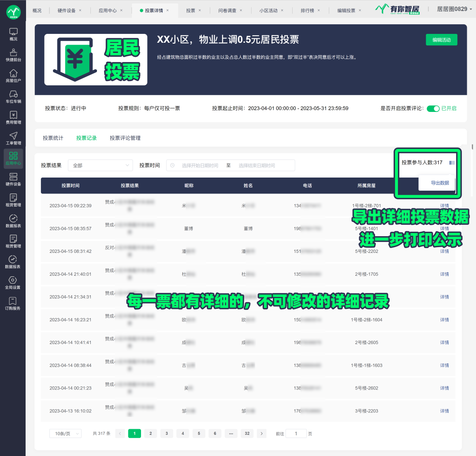476x456 pixels.
Task: Open the 10条/页 page size dropdown
Action: [x=65, y=434]
